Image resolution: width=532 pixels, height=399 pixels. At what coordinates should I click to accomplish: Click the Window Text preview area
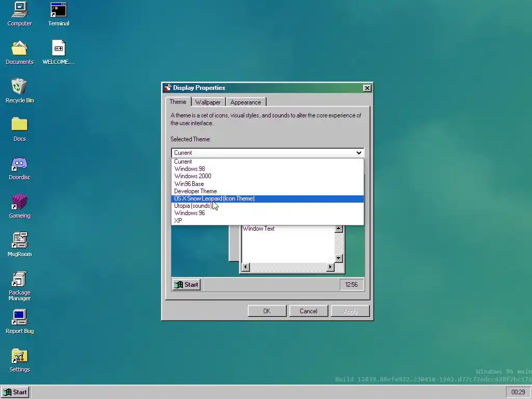point(288,244)
